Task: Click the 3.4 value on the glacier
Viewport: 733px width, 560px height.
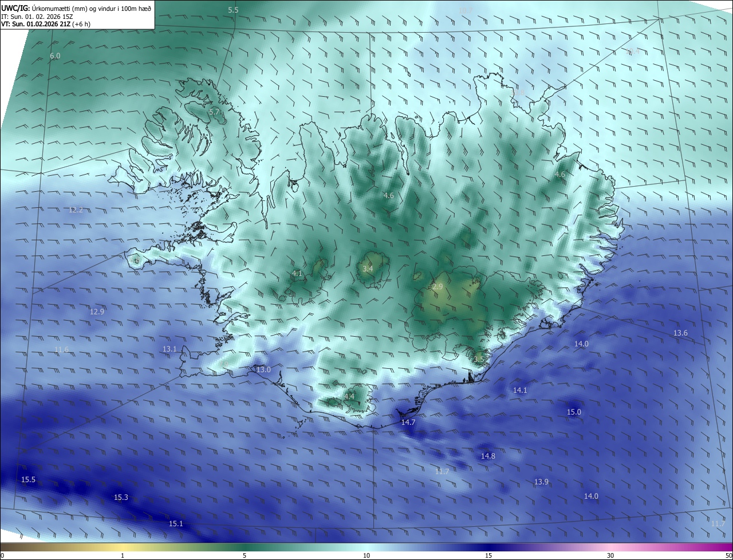Action: coord(368,269)
